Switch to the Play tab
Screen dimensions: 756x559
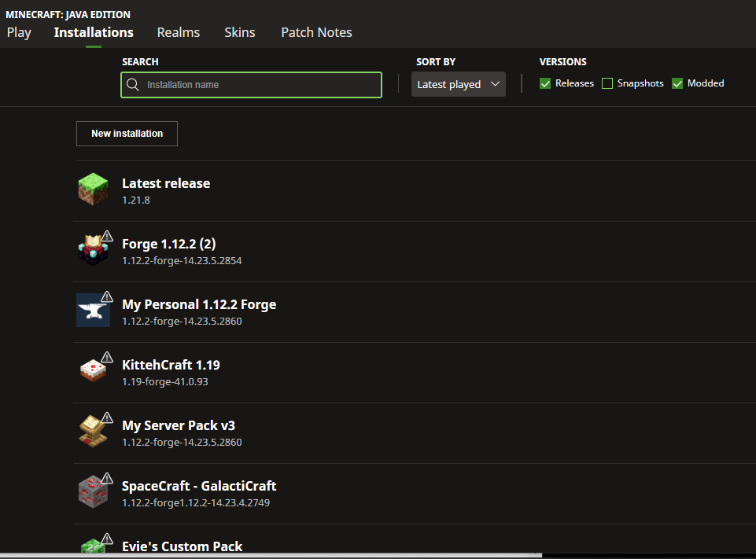click(x=19, y=32)
